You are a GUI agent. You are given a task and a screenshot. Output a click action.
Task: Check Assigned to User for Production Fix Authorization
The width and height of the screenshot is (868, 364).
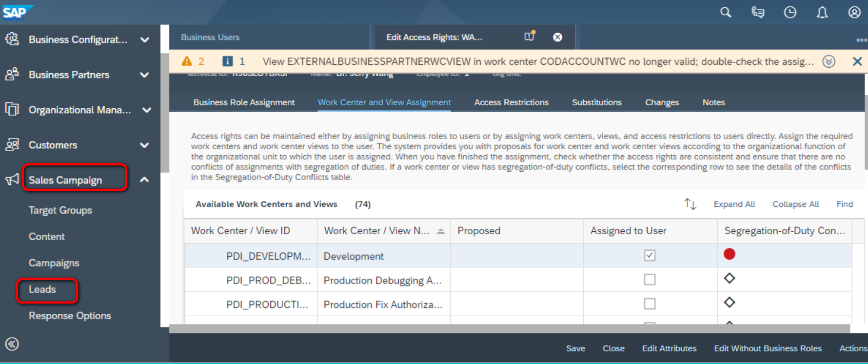coord(650,304)
